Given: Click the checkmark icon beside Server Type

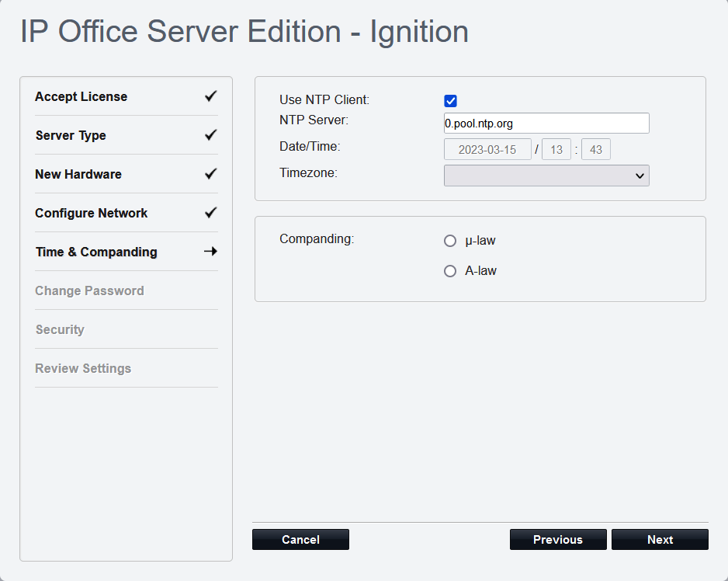Looking at the screenshot, I should coord(211,135).
